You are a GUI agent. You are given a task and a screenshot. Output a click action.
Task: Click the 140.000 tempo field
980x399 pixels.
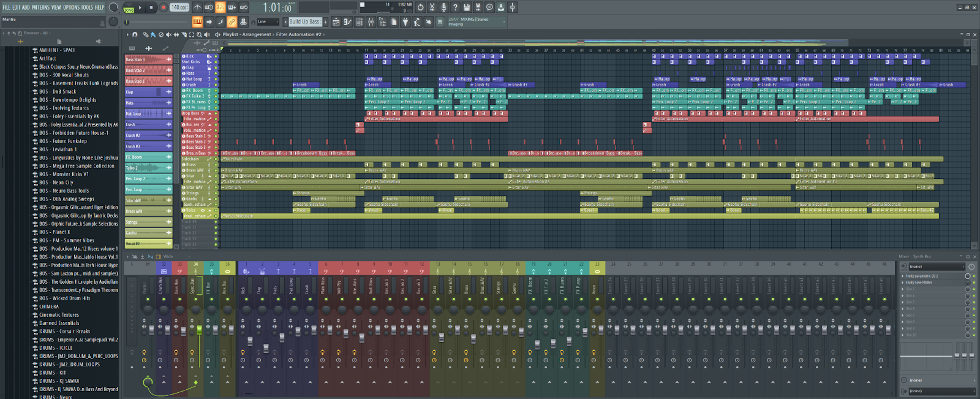click(179, 8)
